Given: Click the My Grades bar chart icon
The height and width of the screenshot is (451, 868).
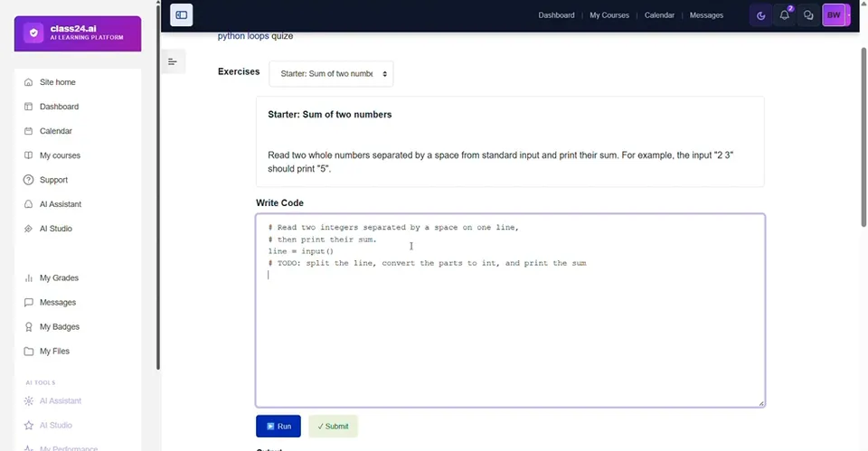Looking at the screenshot, I should (28, 277).
